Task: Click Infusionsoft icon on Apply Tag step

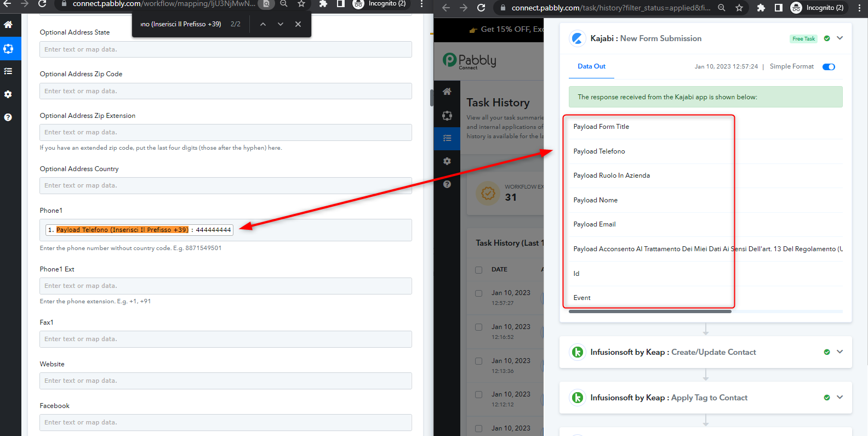Action: point(578,398)
